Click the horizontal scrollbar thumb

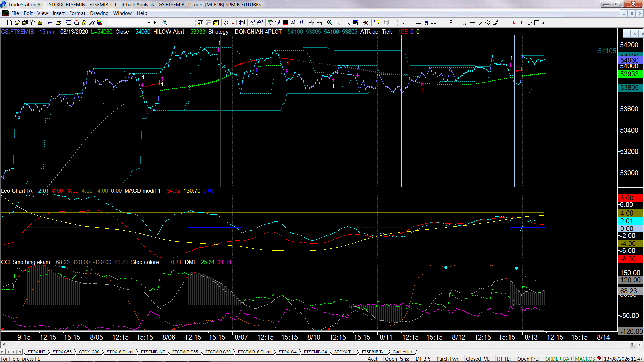pos(633,345)
